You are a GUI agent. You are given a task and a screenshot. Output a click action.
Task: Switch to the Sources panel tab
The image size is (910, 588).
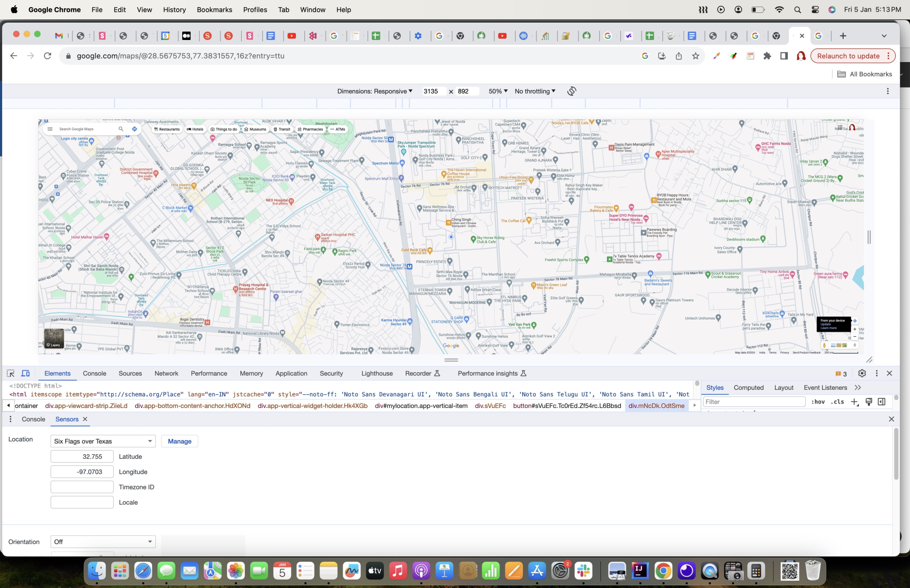(x=130, y=373)
